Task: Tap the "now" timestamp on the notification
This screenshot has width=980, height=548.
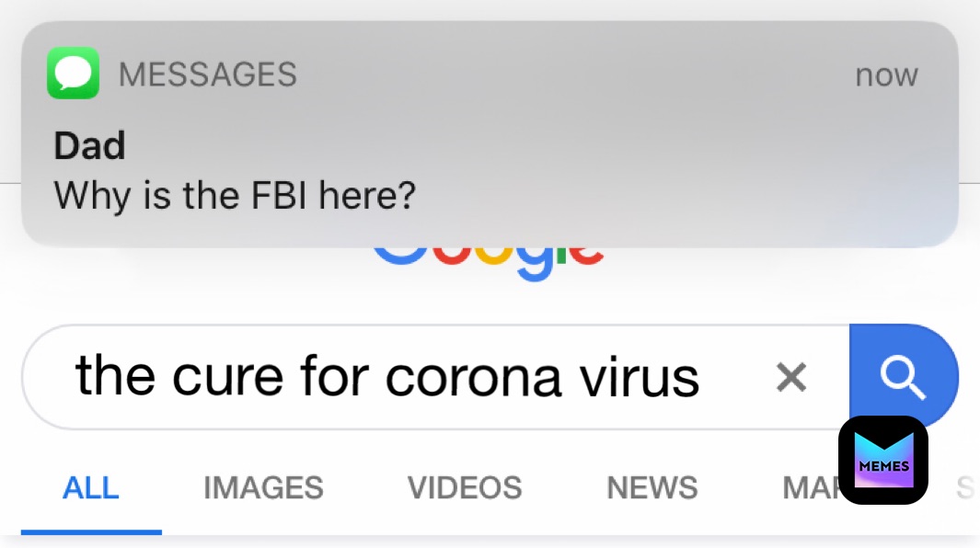Action: [886, 74]
